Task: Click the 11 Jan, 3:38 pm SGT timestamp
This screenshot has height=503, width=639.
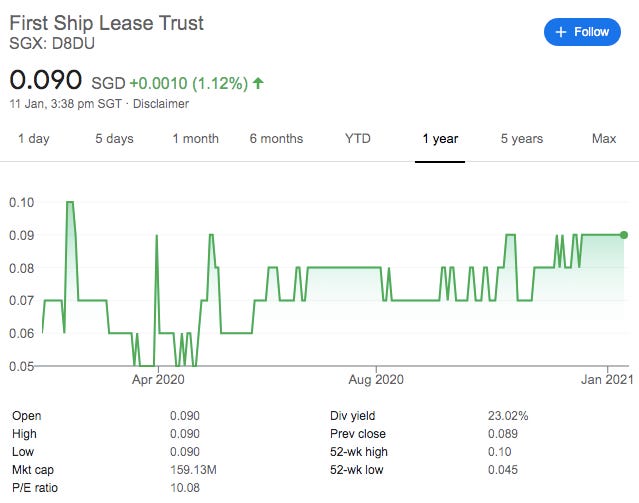Action: tap(66, 104)
